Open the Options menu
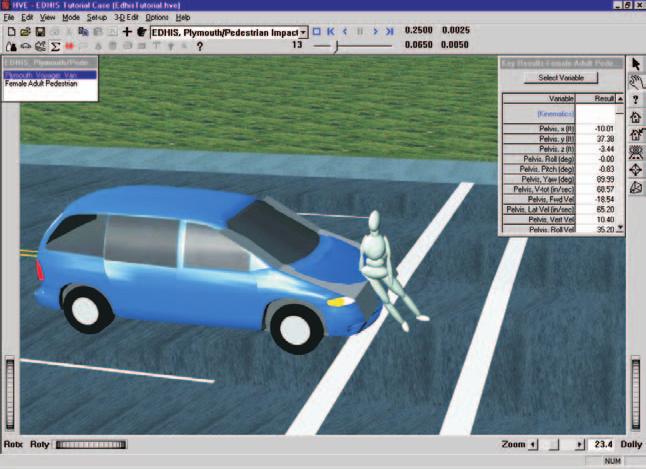This screenshot has height=469, width=646. point(157,17)
